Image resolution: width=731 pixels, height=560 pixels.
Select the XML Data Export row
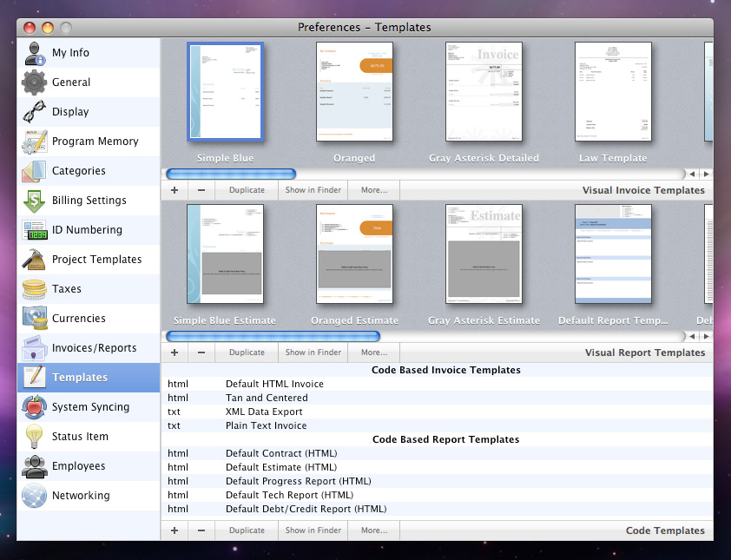(x=437, y=412)
